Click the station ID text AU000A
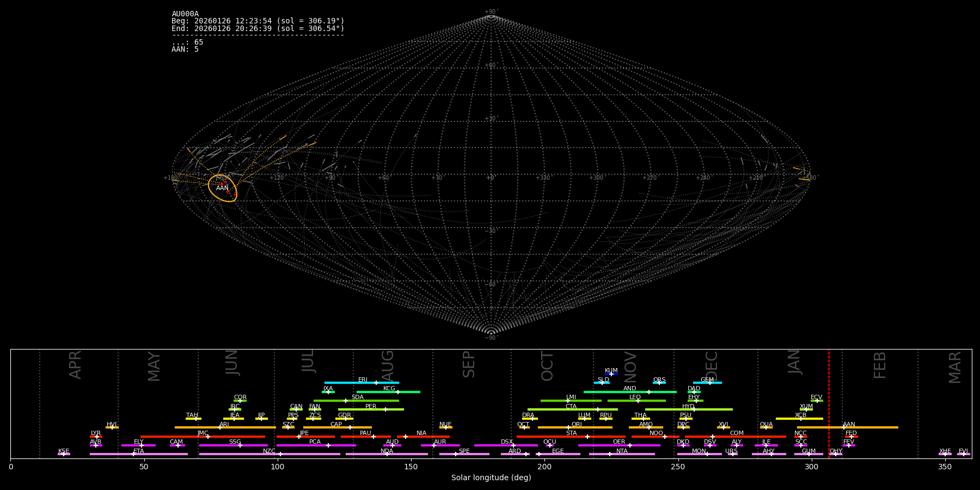This screenshot has height=490, width=980. coord(185,14)
